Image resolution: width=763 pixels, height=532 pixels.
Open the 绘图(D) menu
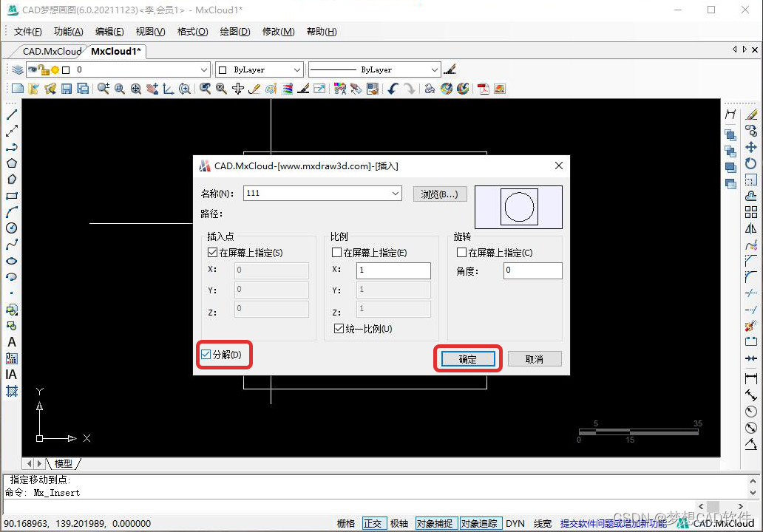coord(235,32)
